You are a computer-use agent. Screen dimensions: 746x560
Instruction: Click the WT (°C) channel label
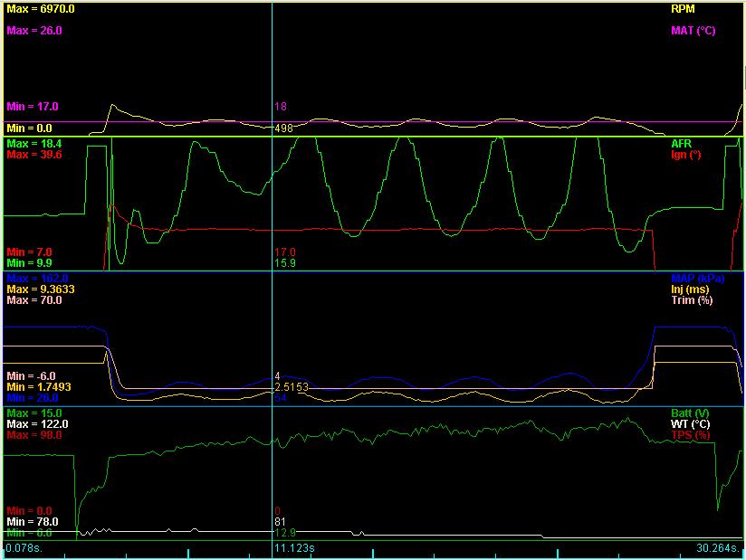point(691,424)
